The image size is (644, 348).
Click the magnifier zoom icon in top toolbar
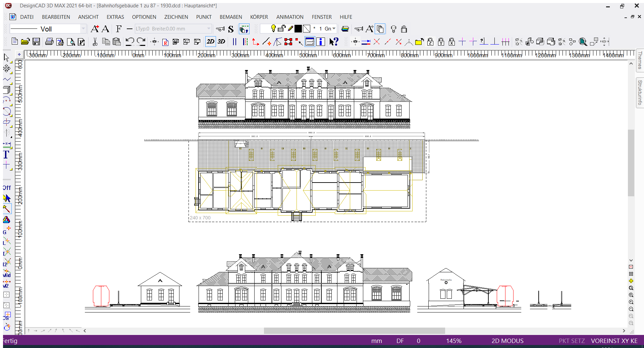coord(583,42)
